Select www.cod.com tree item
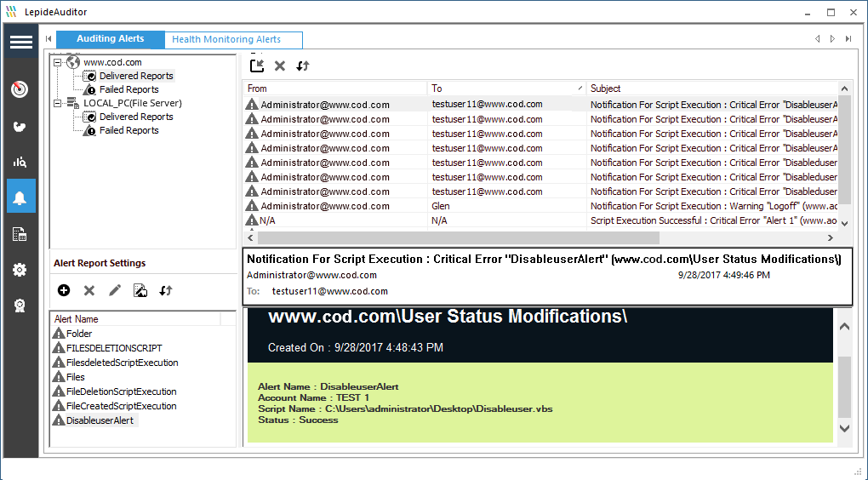868x480 pixels. coord(112,63)
